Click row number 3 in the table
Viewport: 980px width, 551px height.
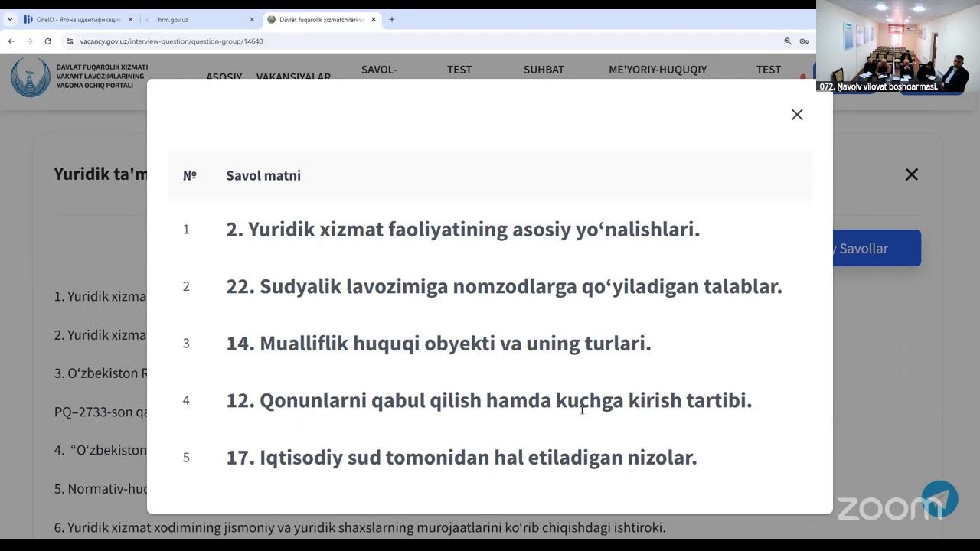point(186,343)
